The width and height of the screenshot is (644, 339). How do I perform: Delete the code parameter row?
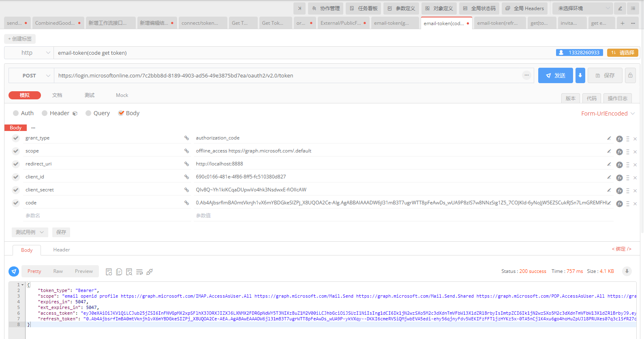click(635, 204)
